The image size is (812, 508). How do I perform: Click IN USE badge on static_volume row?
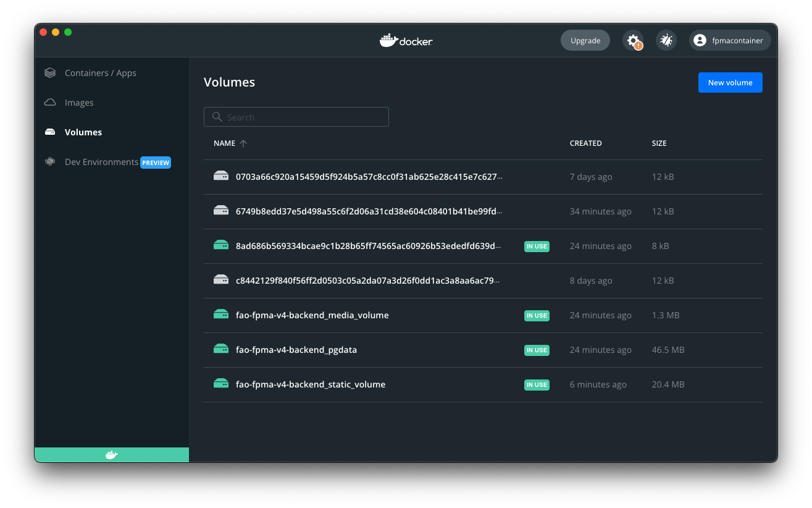point(537,384)
